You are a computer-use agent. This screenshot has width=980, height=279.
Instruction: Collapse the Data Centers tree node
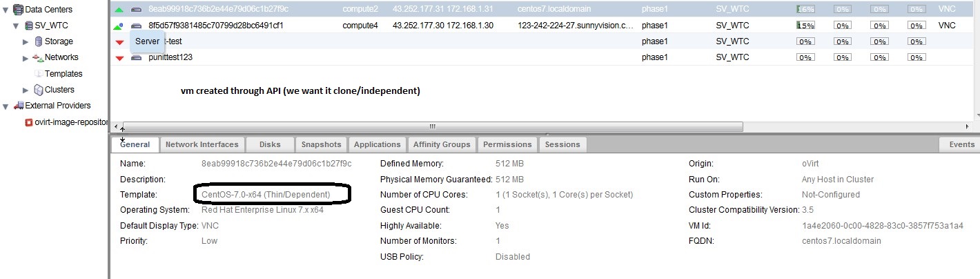pos(6,10)
